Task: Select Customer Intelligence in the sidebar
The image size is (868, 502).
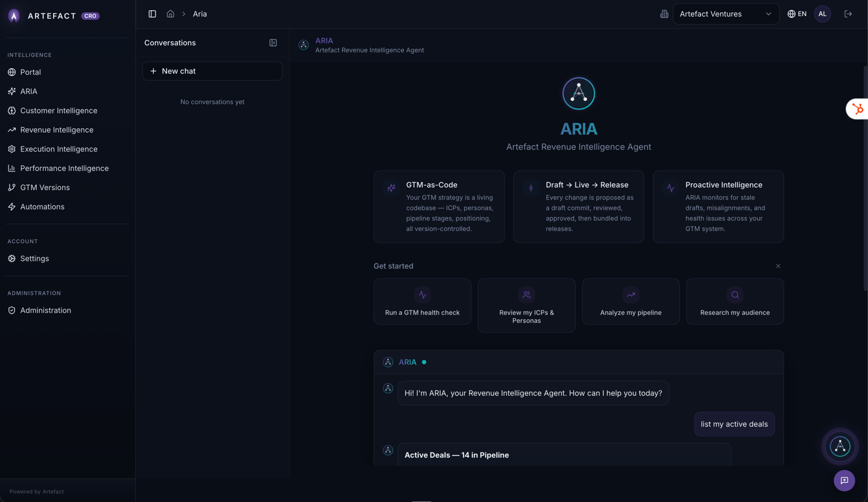Action: pos(60,110)
